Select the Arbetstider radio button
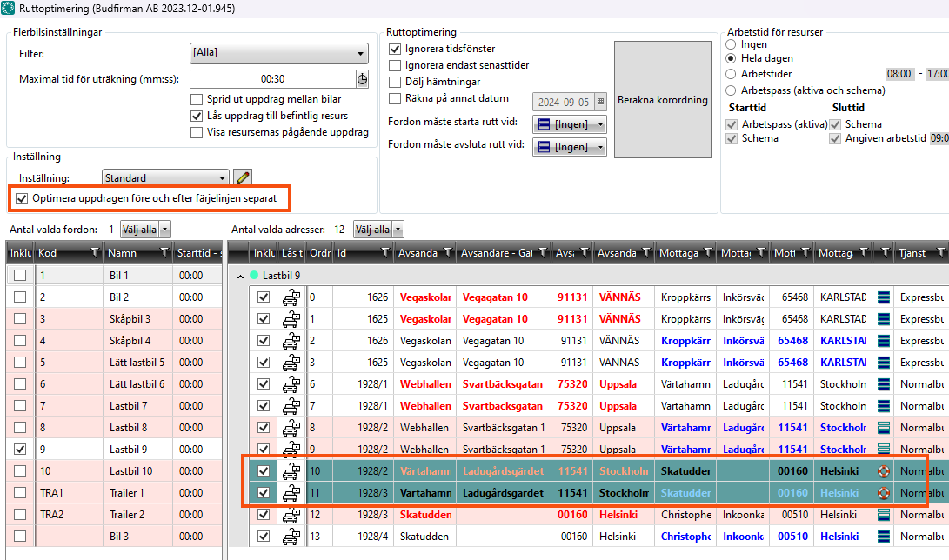This screenshot has width=949, height=560. (x=731, y=74)
